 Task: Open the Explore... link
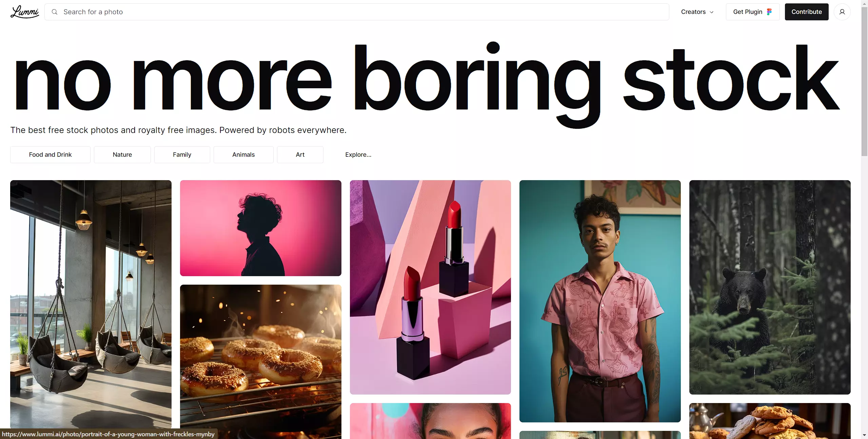point(358,155)
